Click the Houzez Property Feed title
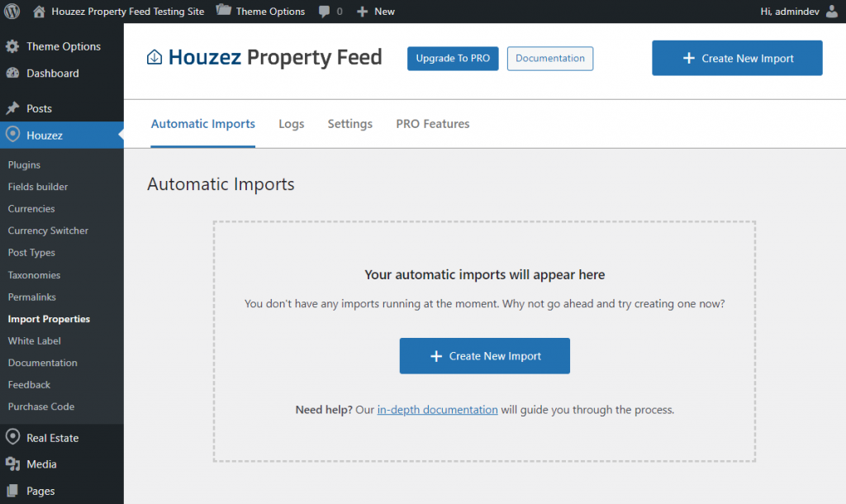The width and height of the screenshot is (846, 504). tap(275, 57)
